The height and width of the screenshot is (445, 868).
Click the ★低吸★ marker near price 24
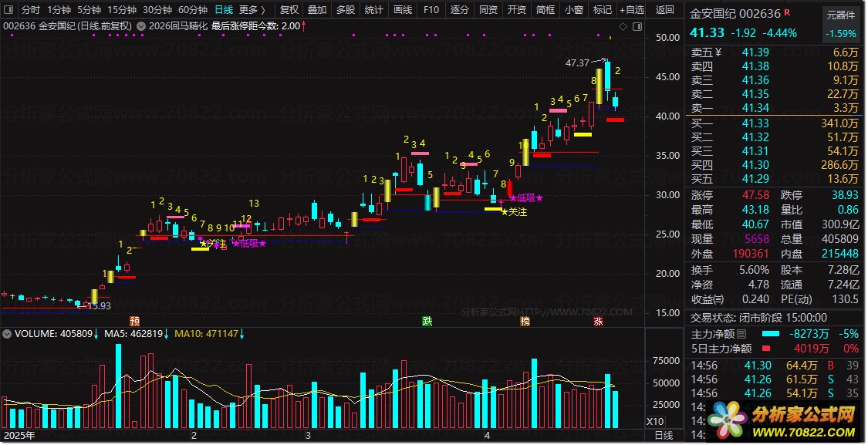249,244
